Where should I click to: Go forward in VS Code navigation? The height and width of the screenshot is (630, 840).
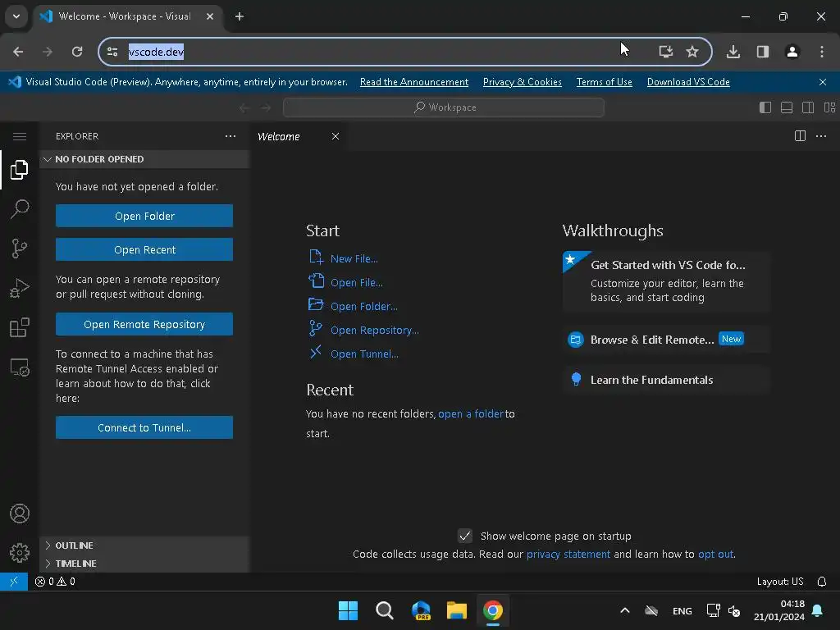[x=267, y=107]
